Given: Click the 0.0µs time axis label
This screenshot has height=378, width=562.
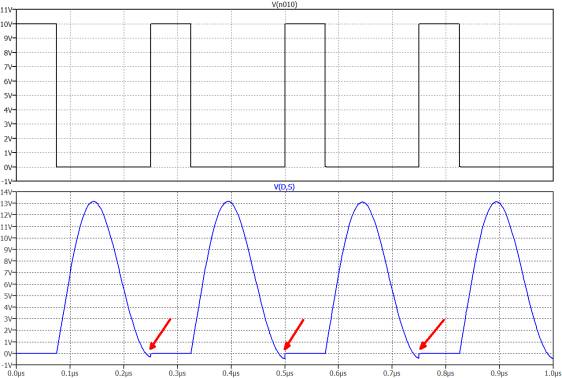Looking at the screenshot, I should (x=16, y=373).
